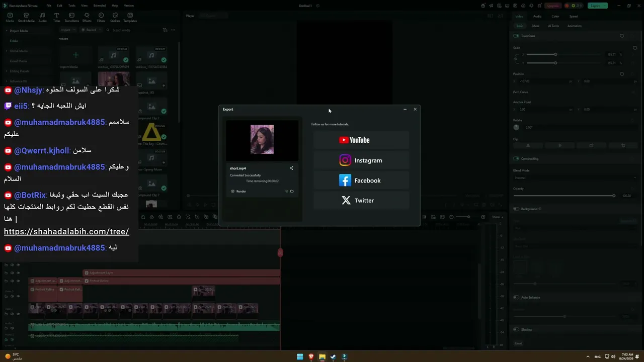Viewport: 644px width, 362px height.
Task: Switch to the Speed tab in properties
Action: (573, 16)
